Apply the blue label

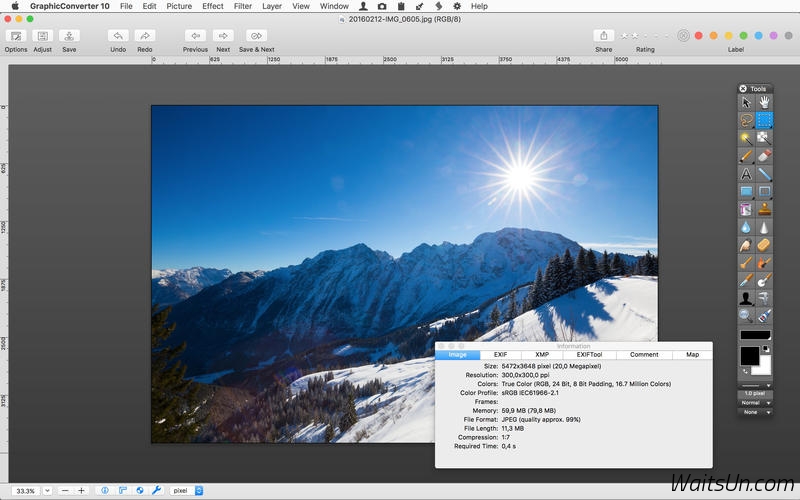click(x=759, y=36)
